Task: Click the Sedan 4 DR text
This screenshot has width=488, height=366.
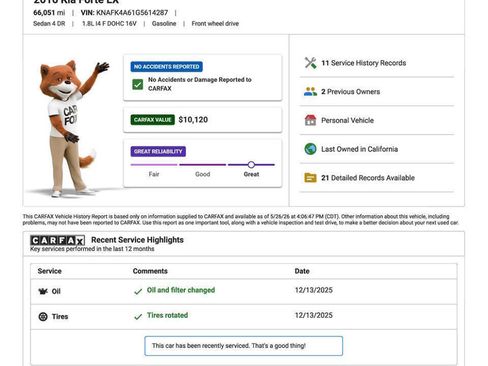Action: pos(49,24)
